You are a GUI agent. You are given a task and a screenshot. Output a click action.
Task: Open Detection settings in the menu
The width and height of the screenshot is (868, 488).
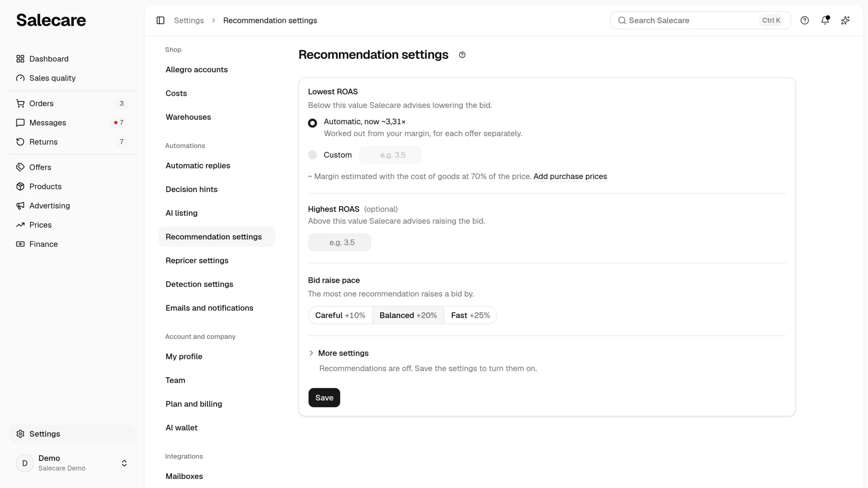[217, 284]
